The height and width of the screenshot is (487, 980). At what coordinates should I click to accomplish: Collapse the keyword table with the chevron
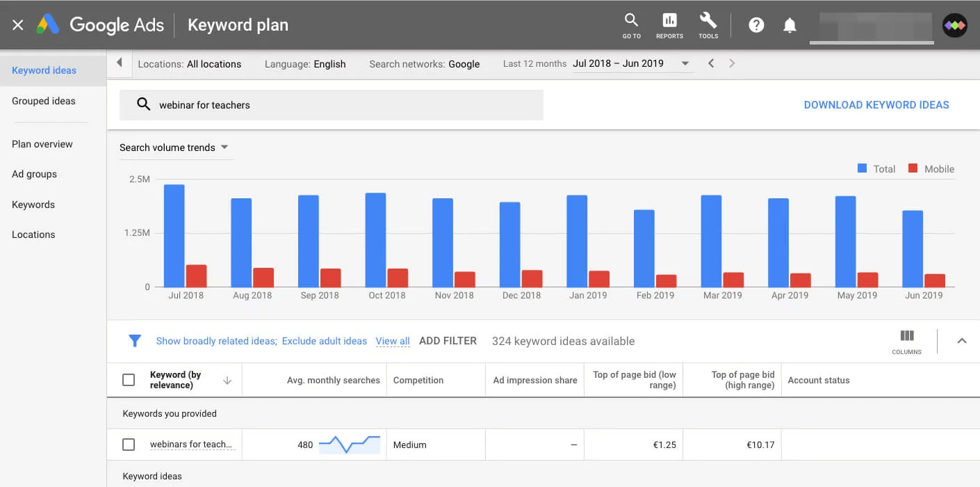(x=962, y=341)
